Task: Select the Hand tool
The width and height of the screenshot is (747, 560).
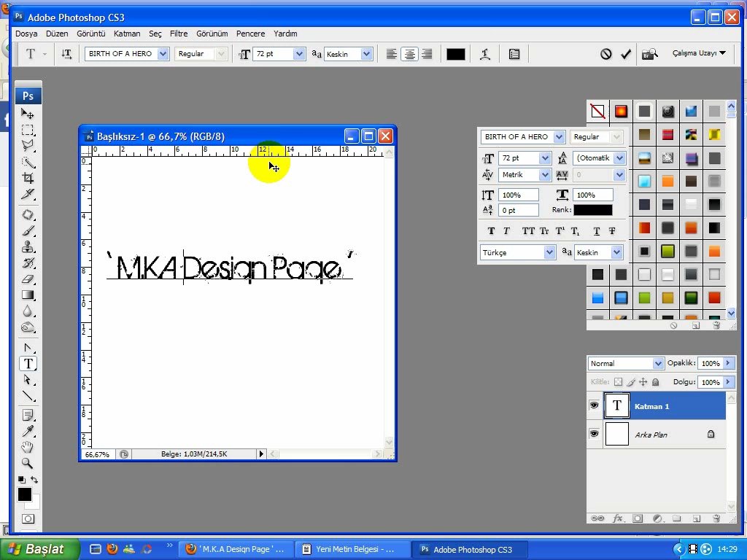Action: pyautogui.click(x=28, y=447)
